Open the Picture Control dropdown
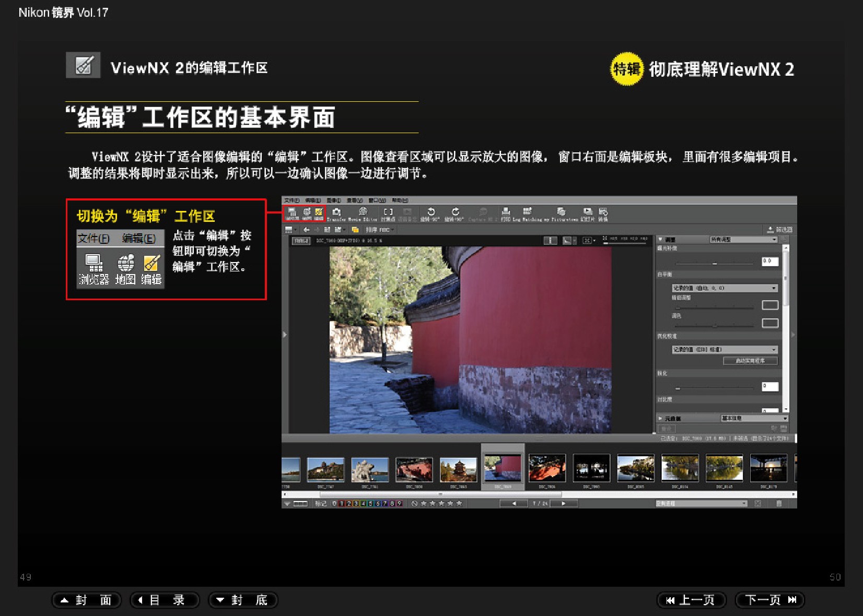 (x=725, y=350)
